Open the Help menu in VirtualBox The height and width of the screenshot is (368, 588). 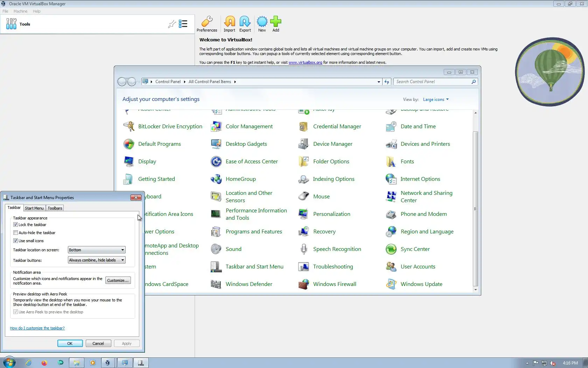[x=37, y=11]
